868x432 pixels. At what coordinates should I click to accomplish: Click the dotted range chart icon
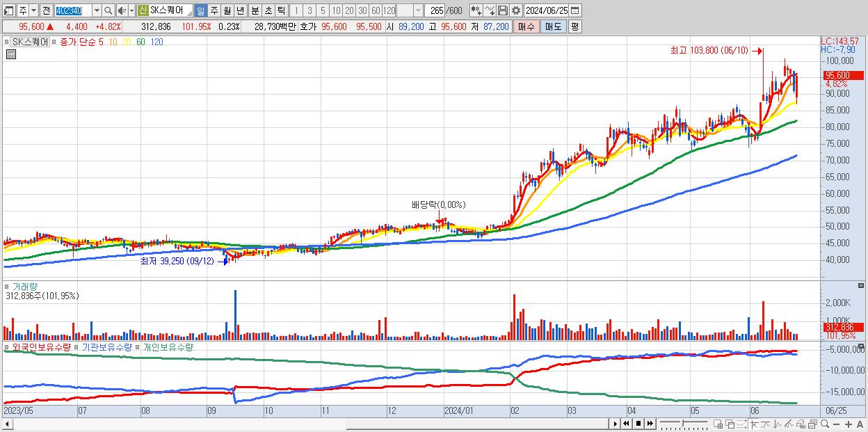741,424
